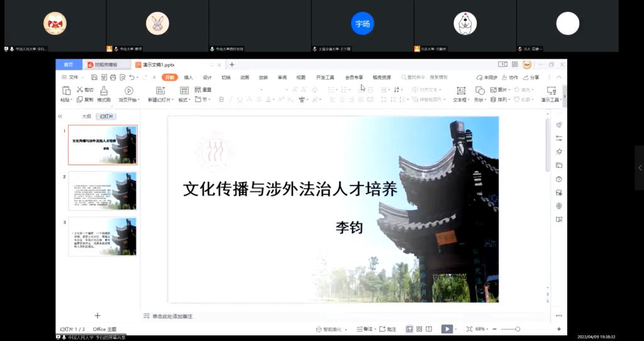Click the Print icon in quick access toolbar
Image resolution: width=644 pixels, height=341 pixels.
(x=113, y=77)
